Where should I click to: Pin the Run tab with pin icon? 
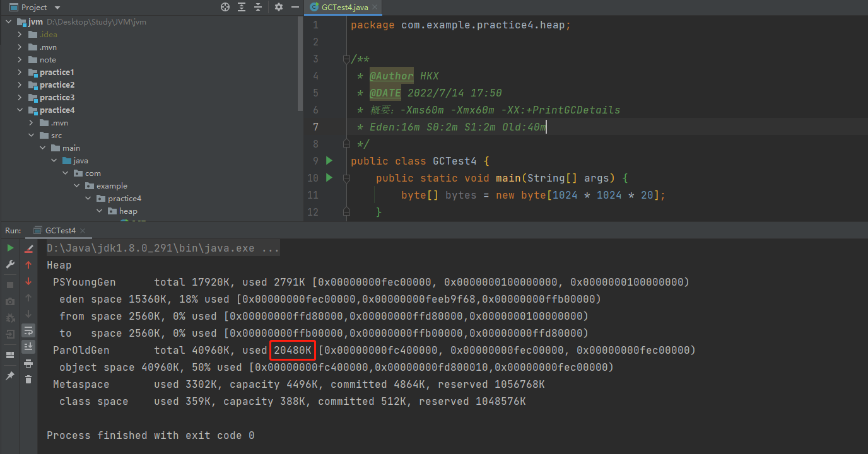[x=10, y=376]
